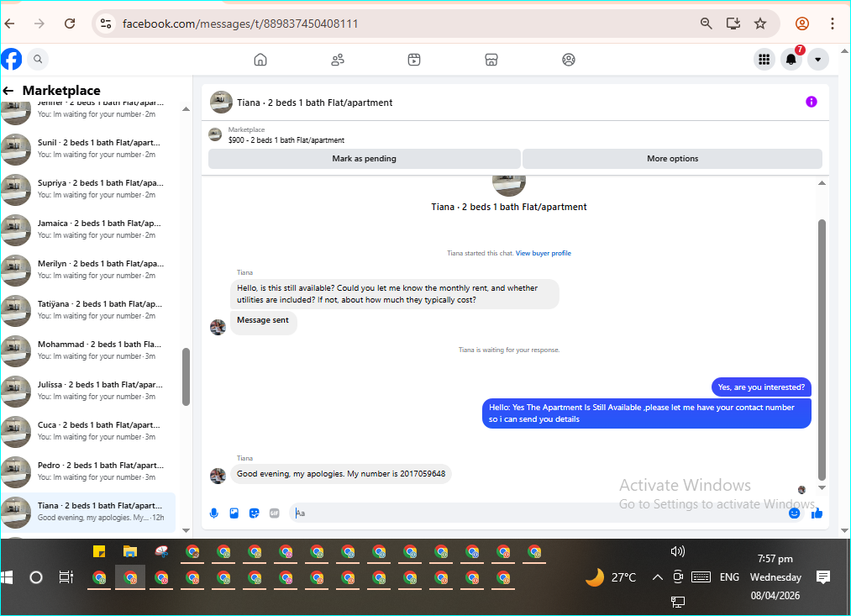Open Julissa conversation in list
The height and width of the screenshot is (616, 851).
88,391
